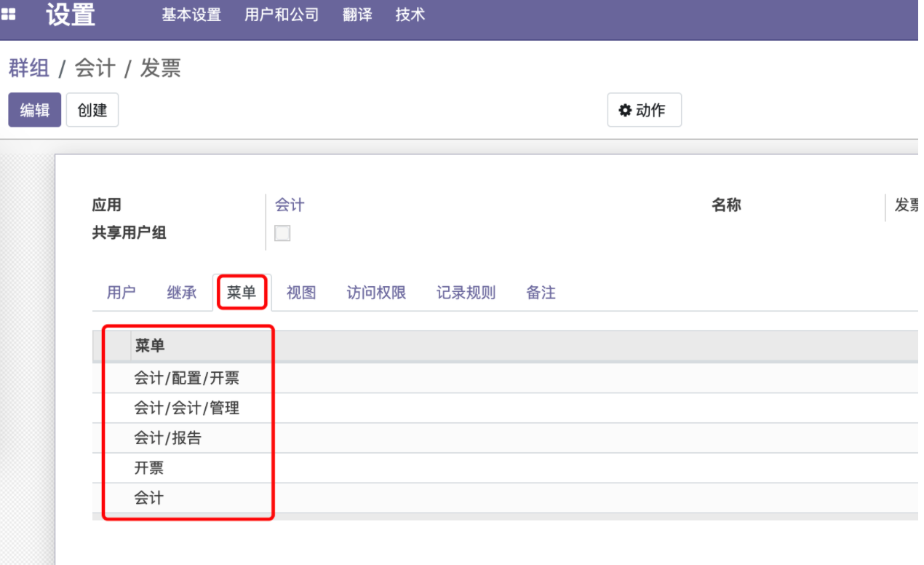The width and height of the screenshot is (924, 565).
Task: Open the 基本设置 menu
Action: 191,15
